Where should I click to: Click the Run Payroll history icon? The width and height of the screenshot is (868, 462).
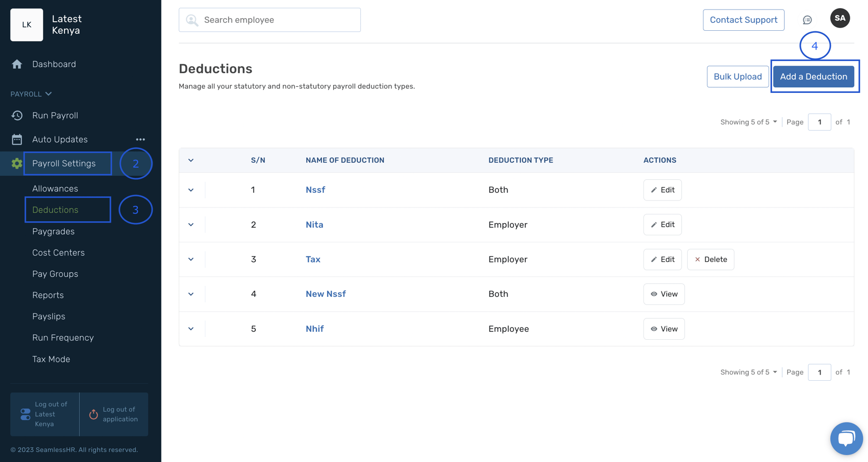click(17, 116)
